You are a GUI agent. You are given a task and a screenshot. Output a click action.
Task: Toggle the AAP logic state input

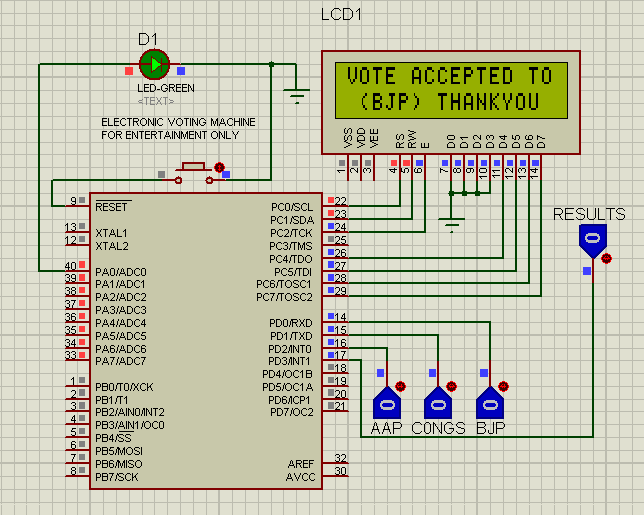coord(387,403)
